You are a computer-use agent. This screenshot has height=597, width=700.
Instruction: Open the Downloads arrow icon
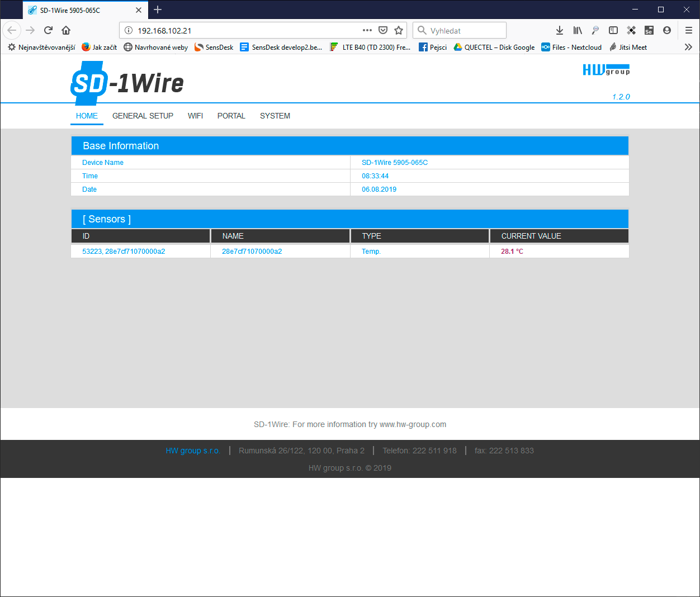(x=560, y=30)
